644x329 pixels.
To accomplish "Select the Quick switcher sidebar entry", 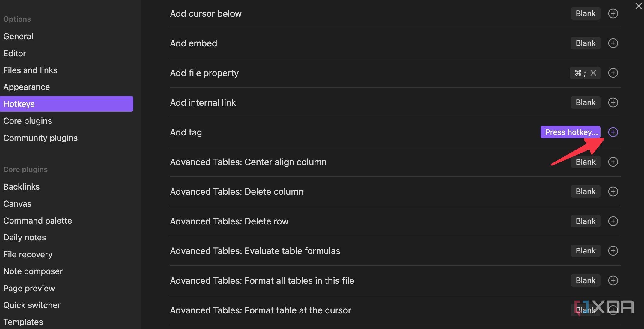I will [32, 305].
